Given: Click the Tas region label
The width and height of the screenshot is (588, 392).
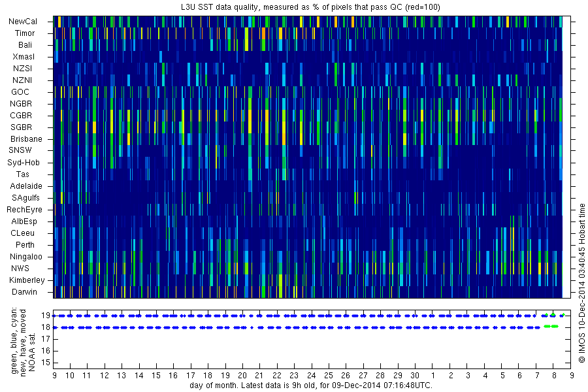Looking at the screenshot, I should (22, 174).
